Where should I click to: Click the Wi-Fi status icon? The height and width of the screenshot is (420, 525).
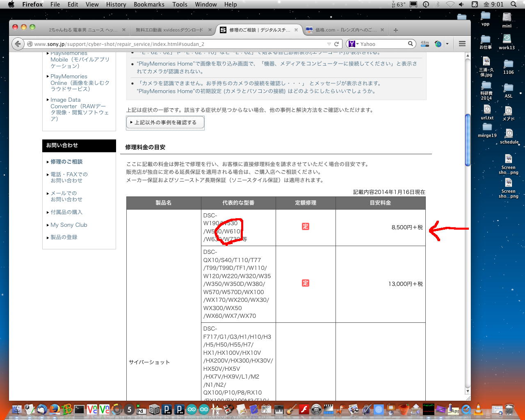450,5
